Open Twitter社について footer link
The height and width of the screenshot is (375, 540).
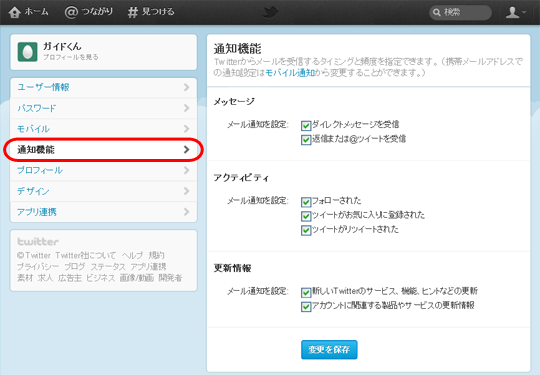[86, 256]
